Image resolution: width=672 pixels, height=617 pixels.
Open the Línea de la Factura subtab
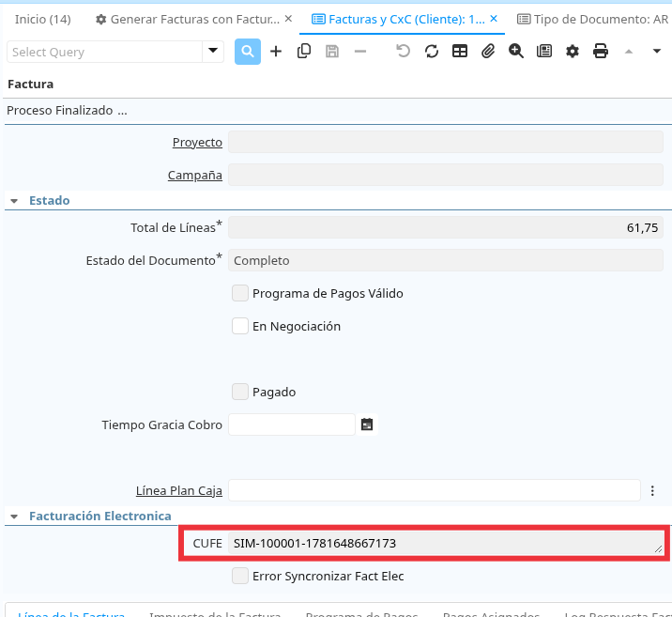(x=71, y=614)
